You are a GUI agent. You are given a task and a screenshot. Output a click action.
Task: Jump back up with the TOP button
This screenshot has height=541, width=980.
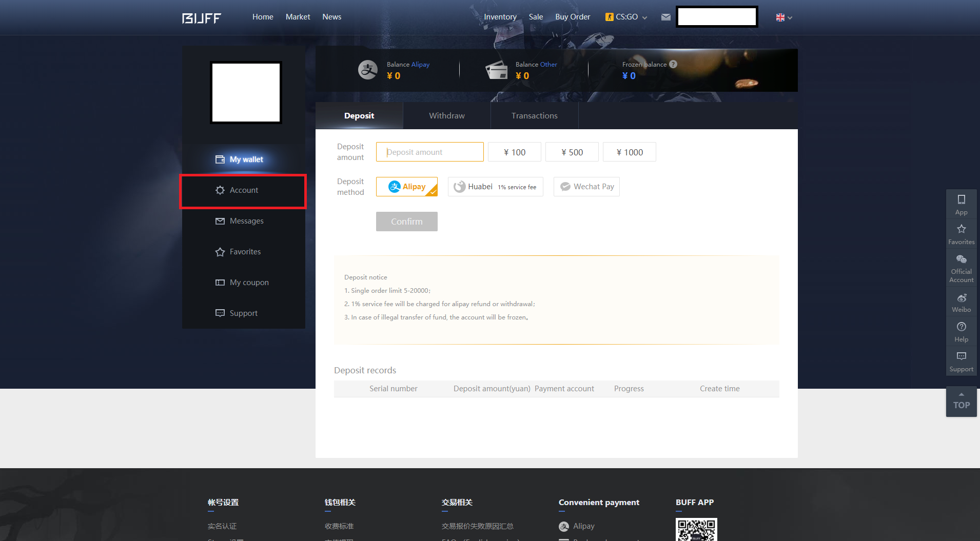(x=962, y=402)
